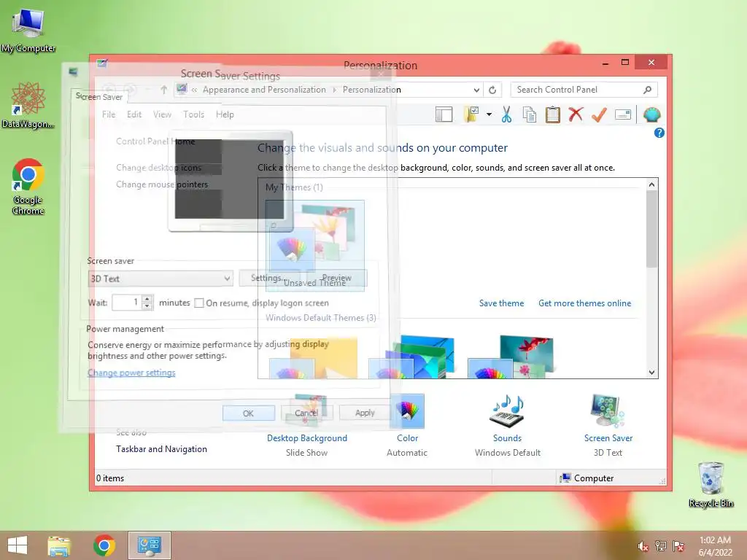747x560 pixels.
Task: Click the screen saver Settings button
Action: (268, 278)
